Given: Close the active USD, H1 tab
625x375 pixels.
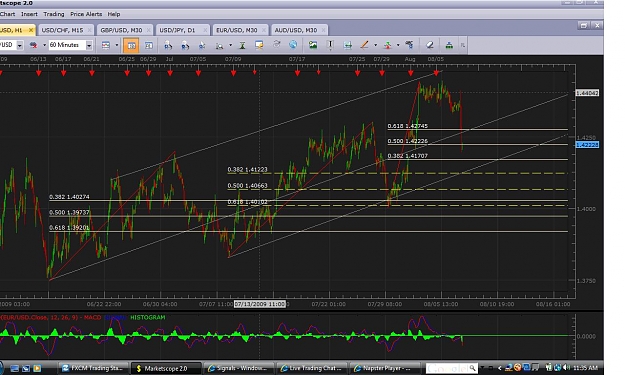Looking at the screenshot, I should pos(31,30).
